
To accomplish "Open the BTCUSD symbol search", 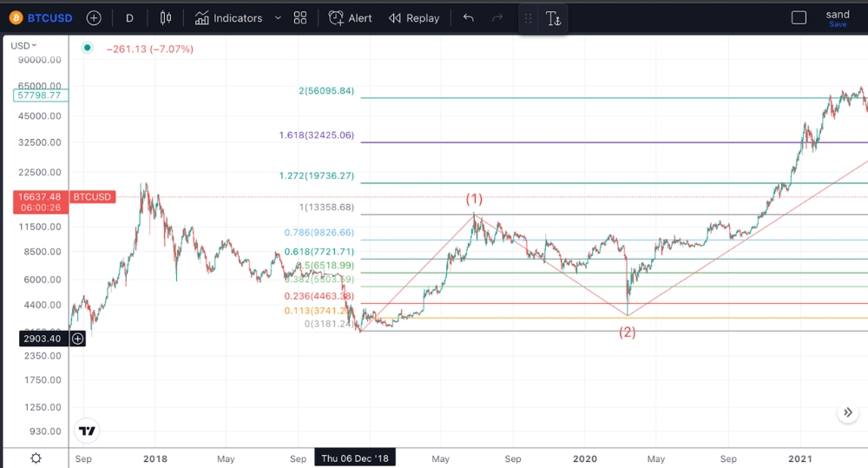I will pyautogui.click(x=49, y=18).
